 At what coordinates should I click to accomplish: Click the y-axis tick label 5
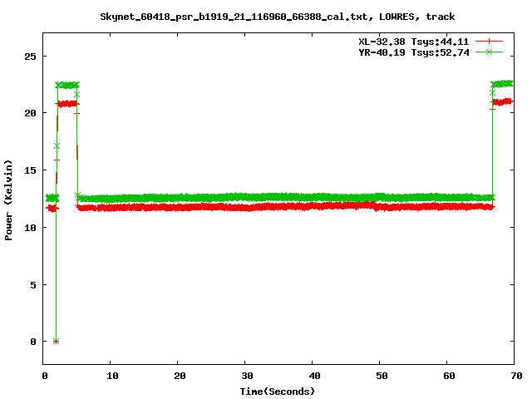pos(33,285)
